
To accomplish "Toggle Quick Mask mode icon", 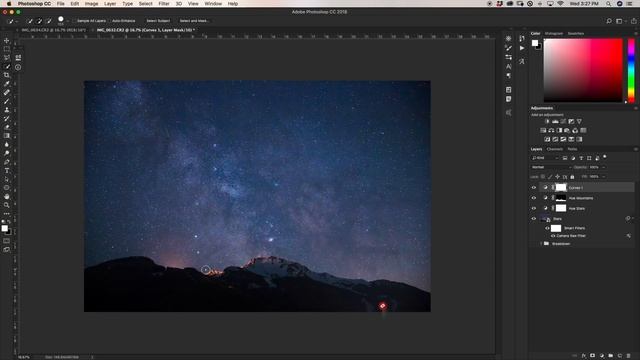I will [7, 240].
